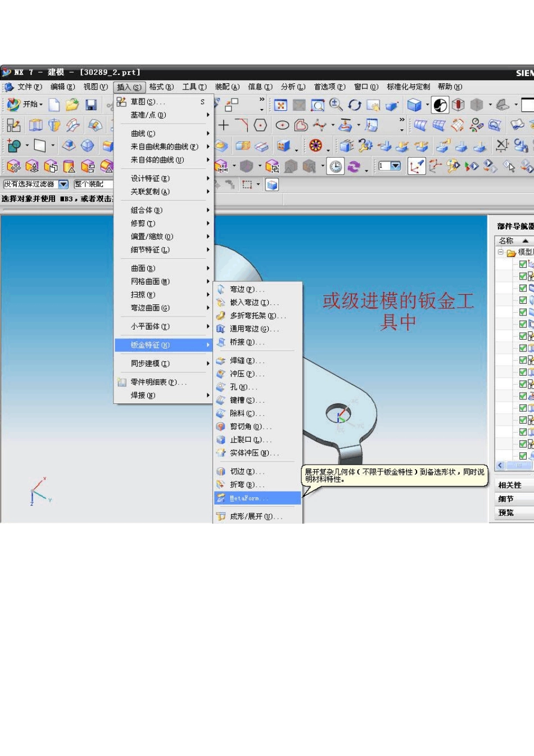Click the colorful circular pattern feature icon
Viewport: 534px width, 756px height.
pos(316,146)
